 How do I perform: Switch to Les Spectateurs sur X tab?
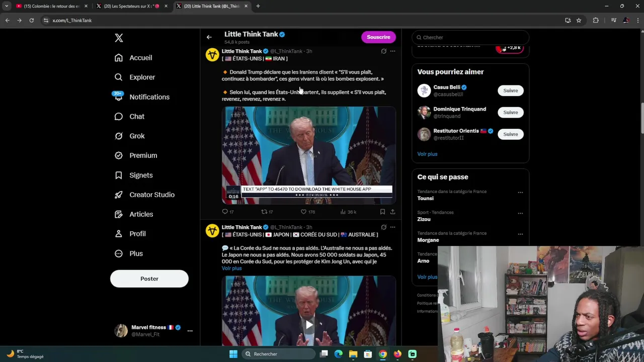point(132,6)
